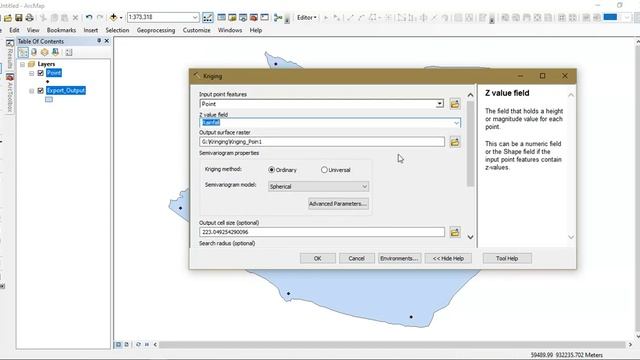Open the Customize menu
This screenshot has height=360, width=640.
[196, 30]
